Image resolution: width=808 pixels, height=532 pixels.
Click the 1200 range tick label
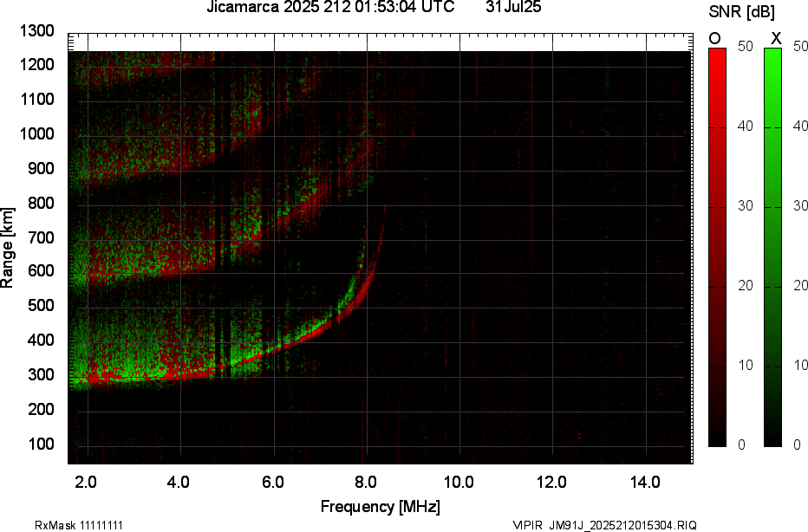click(x=37, y=64)
